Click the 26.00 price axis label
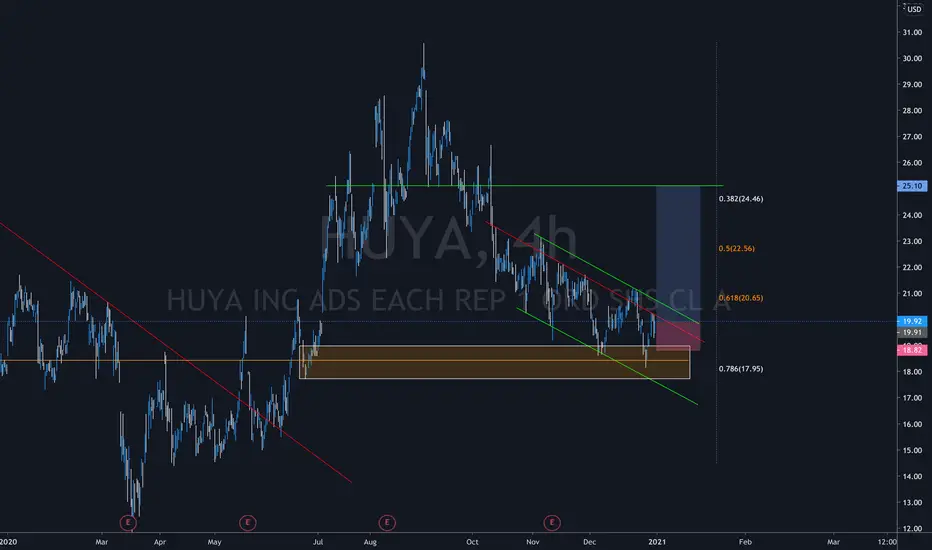932x550 pixels. [x=912, y=163]
